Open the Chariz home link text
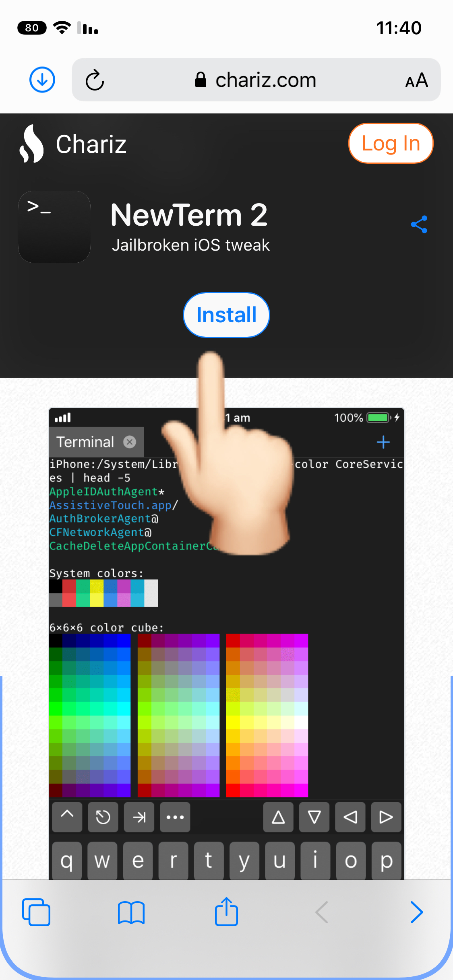 (x=91, y=144)
